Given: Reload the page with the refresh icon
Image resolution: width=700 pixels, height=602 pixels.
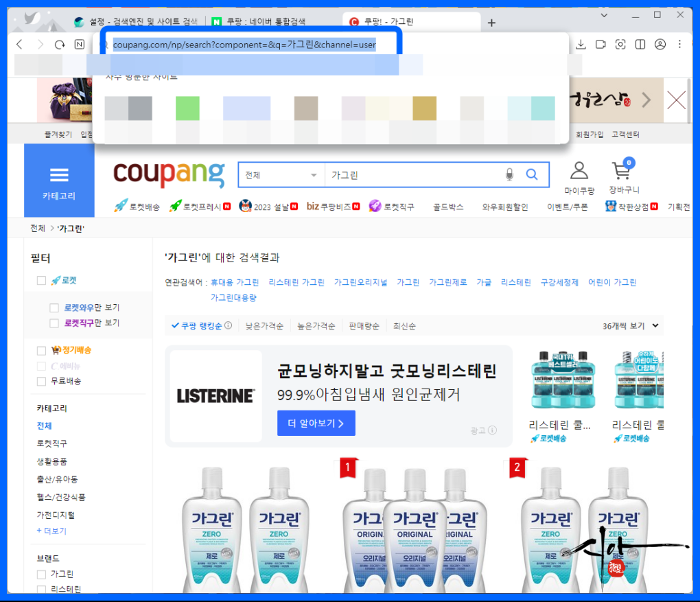Looking at the screenshot, I should [60, 44].
